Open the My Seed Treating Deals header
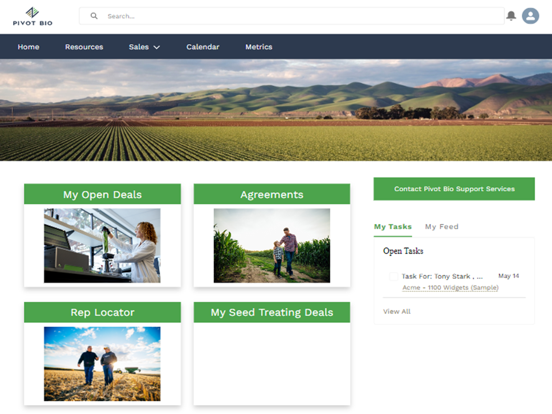 pyautogui.click(x=272, y=312)
